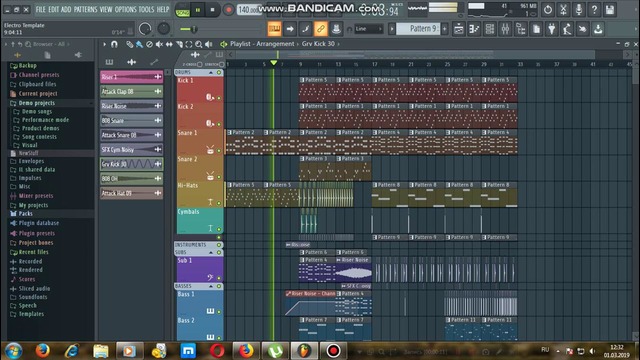Mute the Kick 1 track
Screen dimensions: 640x360
point(219,98)
